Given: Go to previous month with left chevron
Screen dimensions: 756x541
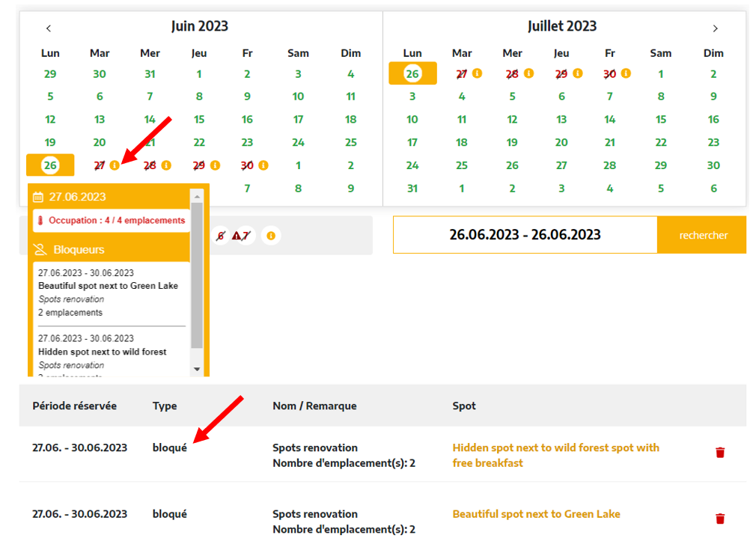Looking at the screenshot, I should point(49,28).
